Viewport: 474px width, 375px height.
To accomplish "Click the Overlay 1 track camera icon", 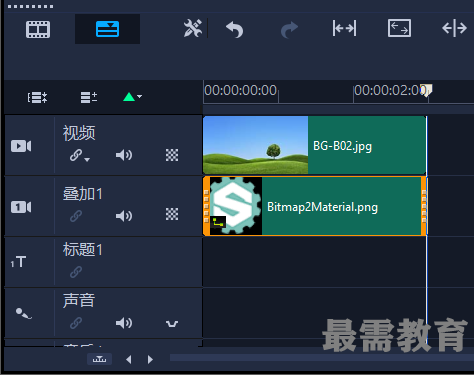I will point(21,207).
